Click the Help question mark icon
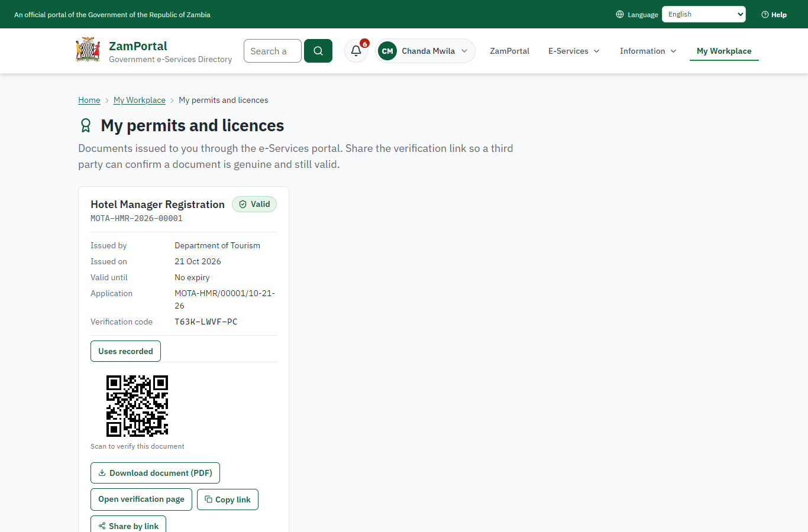The width and height of the screenshot is (808, 532). coord(765,14)
